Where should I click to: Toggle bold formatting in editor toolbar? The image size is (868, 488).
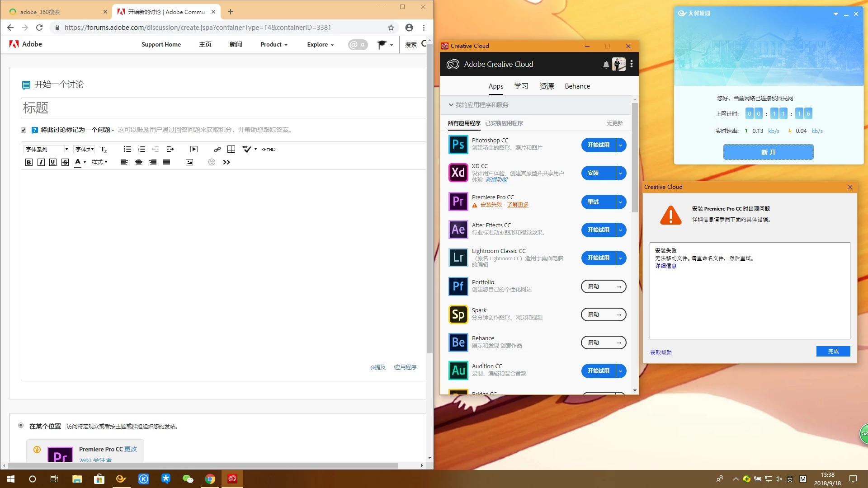point(29,162)
